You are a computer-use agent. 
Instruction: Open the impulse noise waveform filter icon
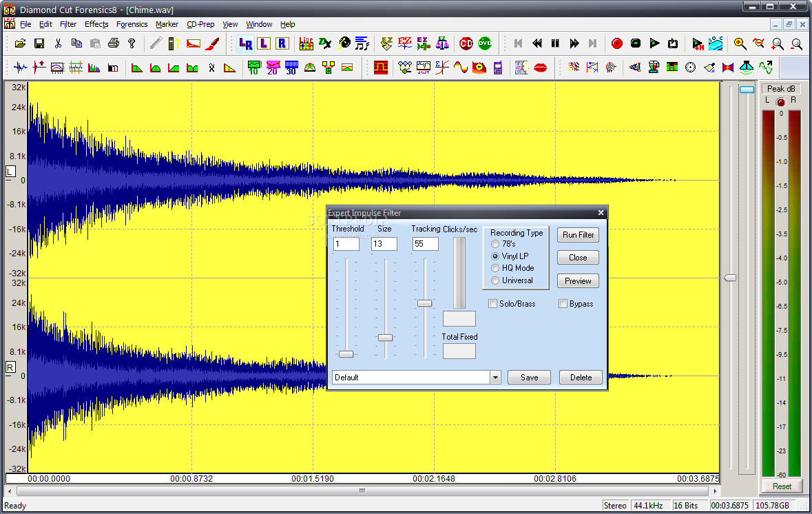coord(20,68)
